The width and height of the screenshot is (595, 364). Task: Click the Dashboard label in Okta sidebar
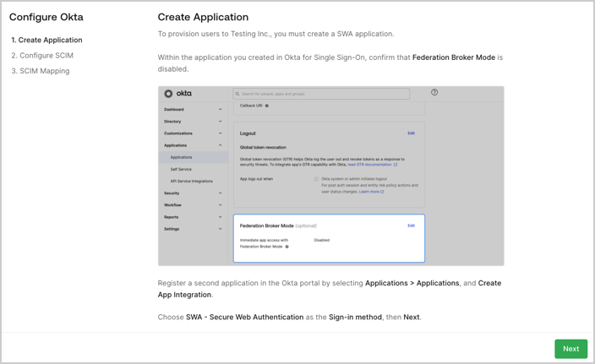[x=174, y=109]
